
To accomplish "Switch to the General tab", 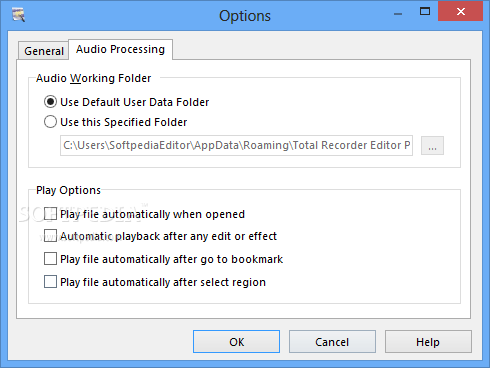I will (44, 51).
